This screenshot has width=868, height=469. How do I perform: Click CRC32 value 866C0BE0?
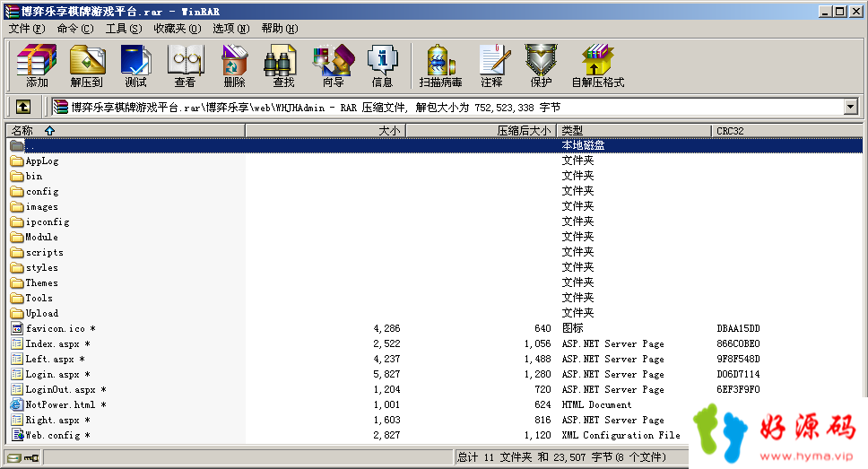pyautogui.click(x=738, y=343)
